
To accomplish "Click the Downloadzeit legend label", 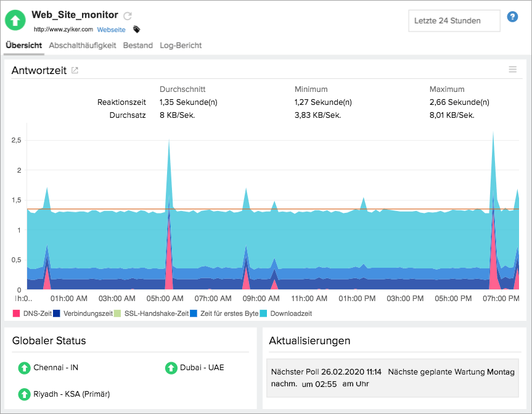I will click(x=291, y=313).
